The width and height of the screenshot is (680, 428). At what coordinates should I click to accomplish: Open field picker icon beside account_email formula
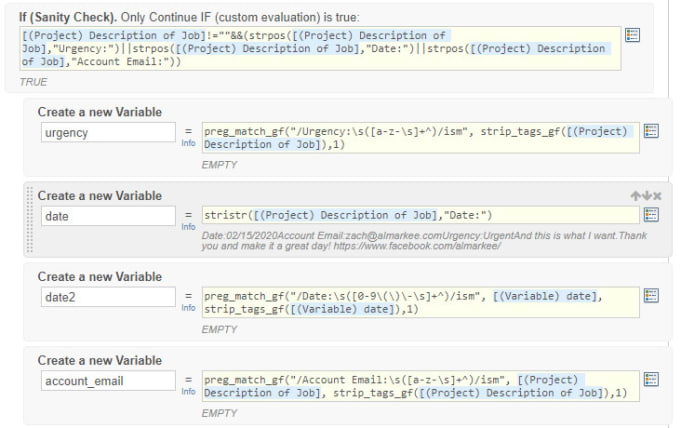tap(651, 379)
